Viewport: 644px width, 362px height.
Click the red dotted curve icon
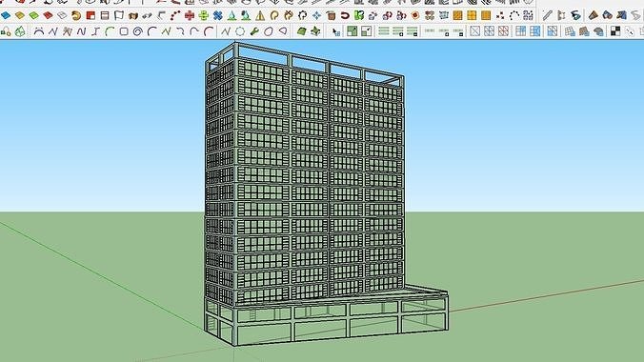click(175, 15)
